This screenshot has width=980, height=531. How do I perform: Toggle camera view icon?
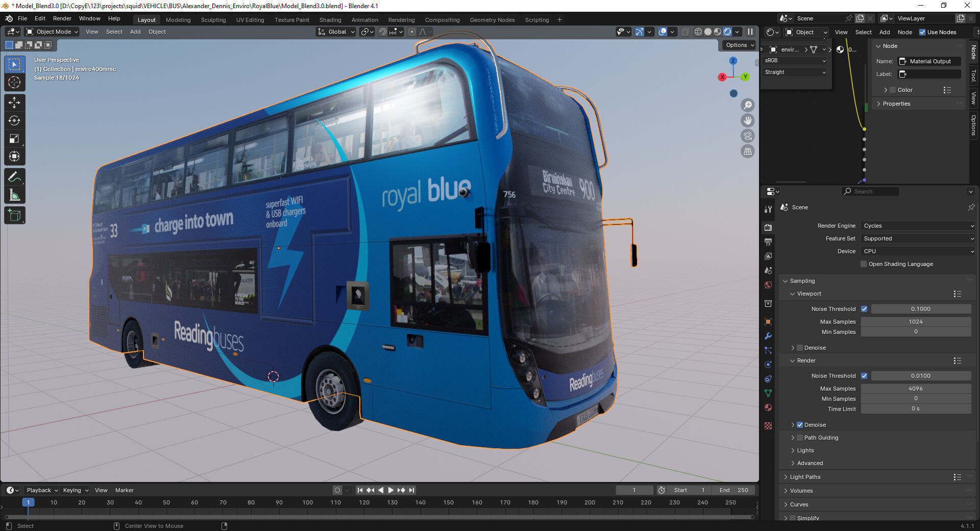click(x=748, y=136)
